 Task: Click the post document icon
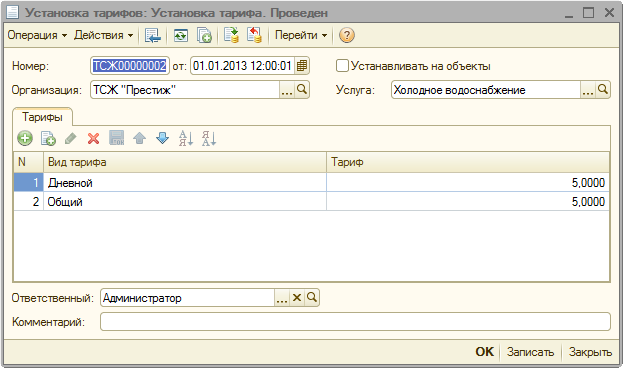click(x=232, y=35)
